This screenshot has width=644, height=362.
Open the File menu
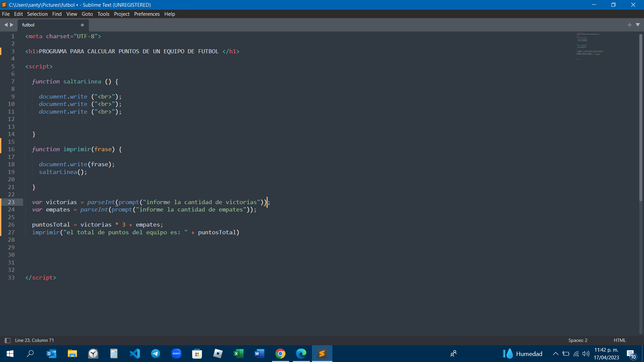coord(6,14)
